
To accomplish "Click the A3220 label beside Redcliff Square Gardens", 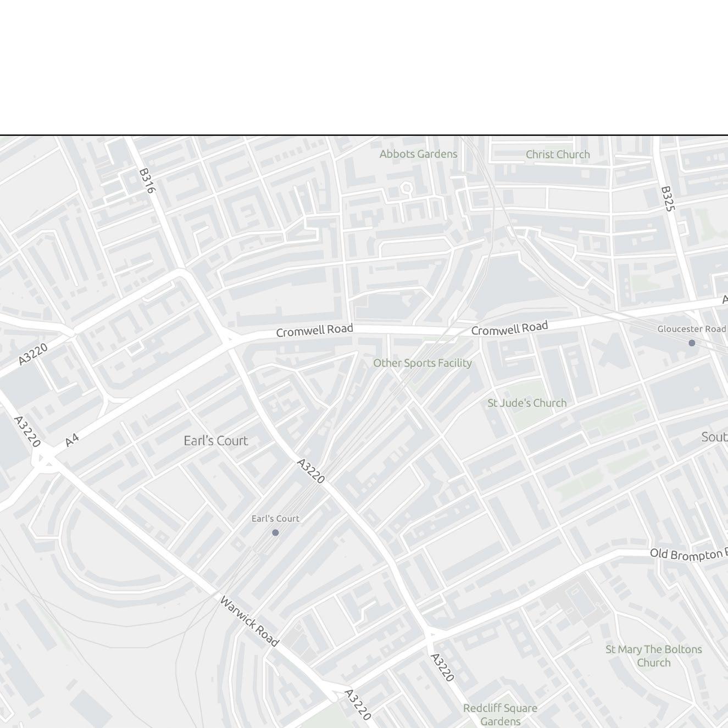I will (x=442, y=668).
